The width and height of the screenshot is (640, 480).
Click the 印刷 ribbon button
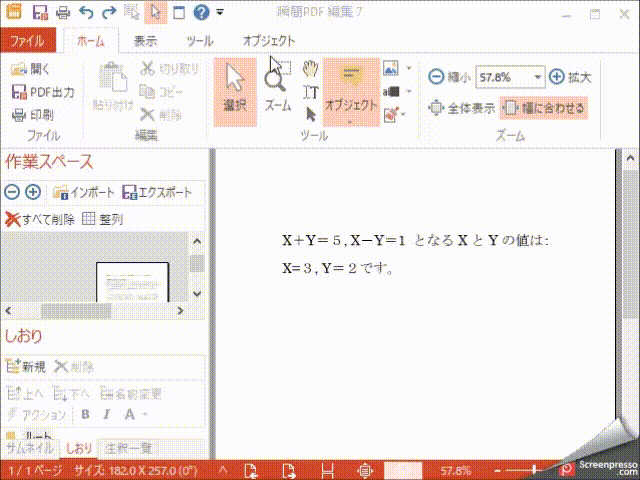click(33, 115)
